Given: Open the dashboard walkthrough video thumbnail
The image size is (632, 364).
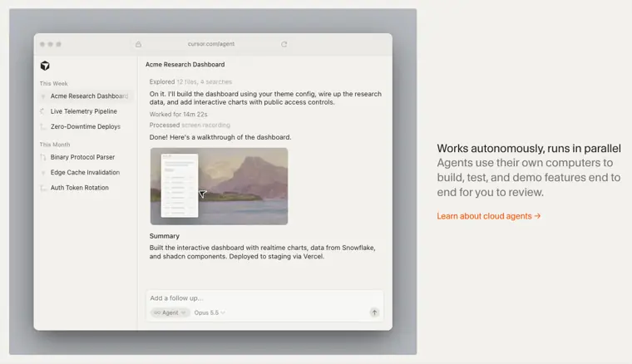Looking at the screenshot, I should pyautogui.click(x=219, y=186).
